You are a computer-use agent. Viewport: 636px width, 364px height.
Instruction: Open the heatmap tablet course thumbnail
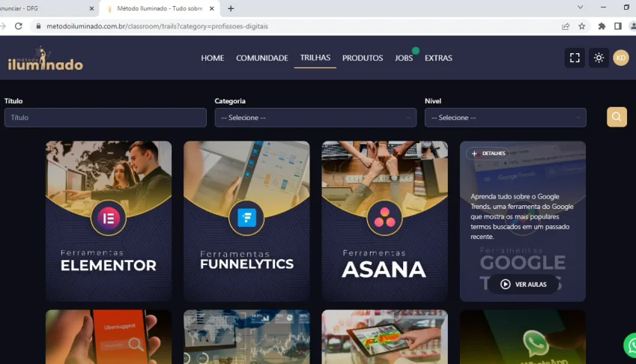pyautogui.click(x=384, y=337)
